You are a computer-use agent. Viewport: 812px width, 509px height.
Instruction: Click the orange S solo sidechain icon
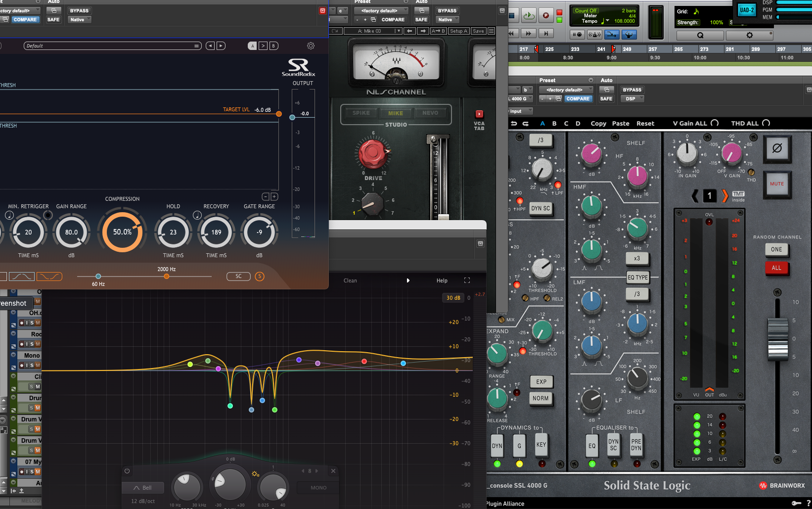tap(260, 277)
